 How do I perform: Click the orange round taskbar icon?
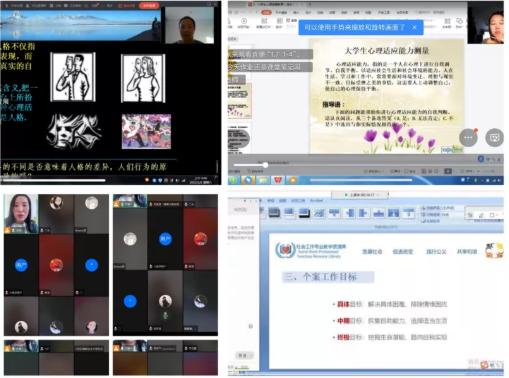point(293,180)
